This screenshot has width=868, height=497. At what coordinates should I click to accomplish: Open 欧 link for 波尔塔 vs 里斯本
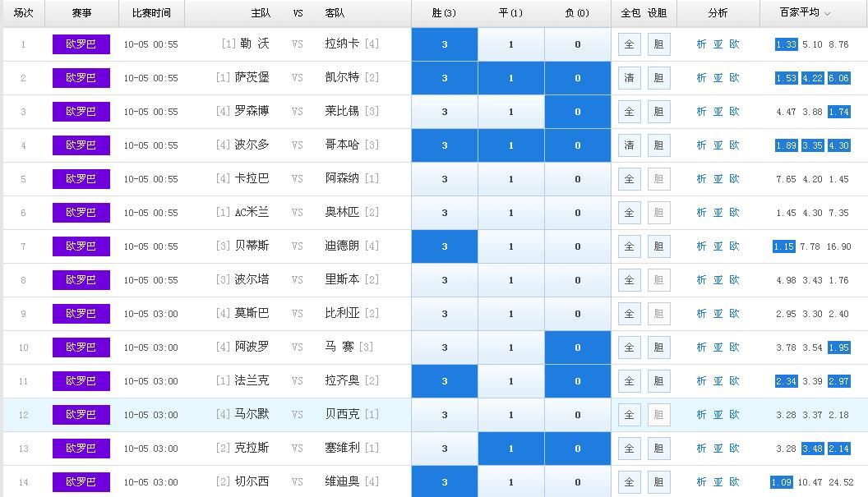pyautogui.click(x=735, y=280)
